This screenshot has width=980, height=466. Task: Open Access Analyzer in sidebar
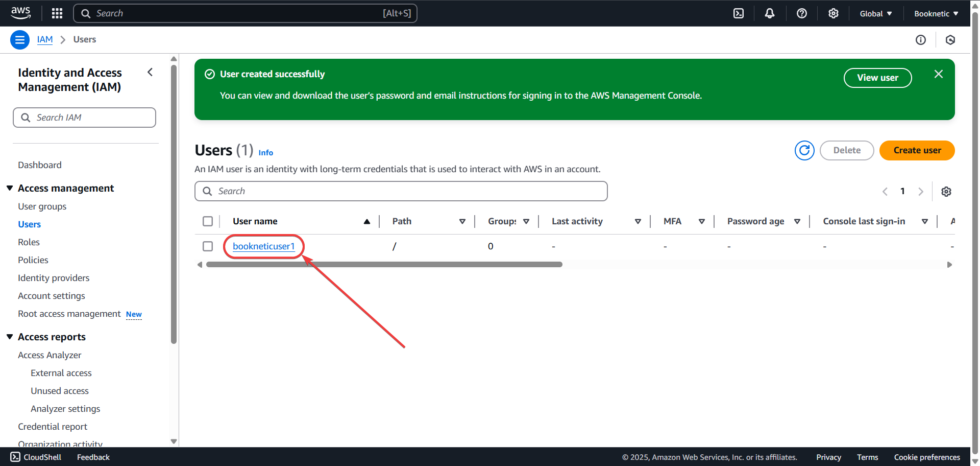point(50,355)
